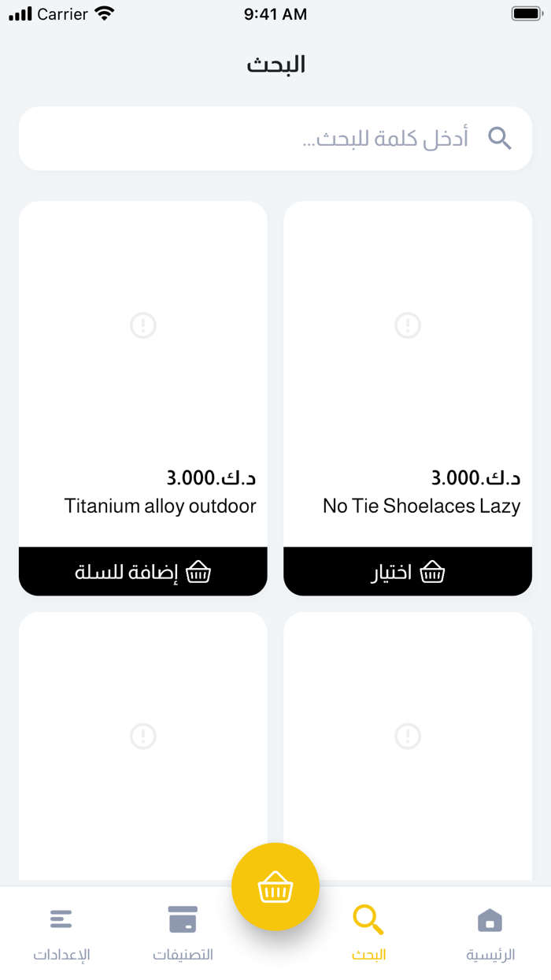Tap the yellow floating cart basket icon
The image size is (551, 980).
pos(275,886)
